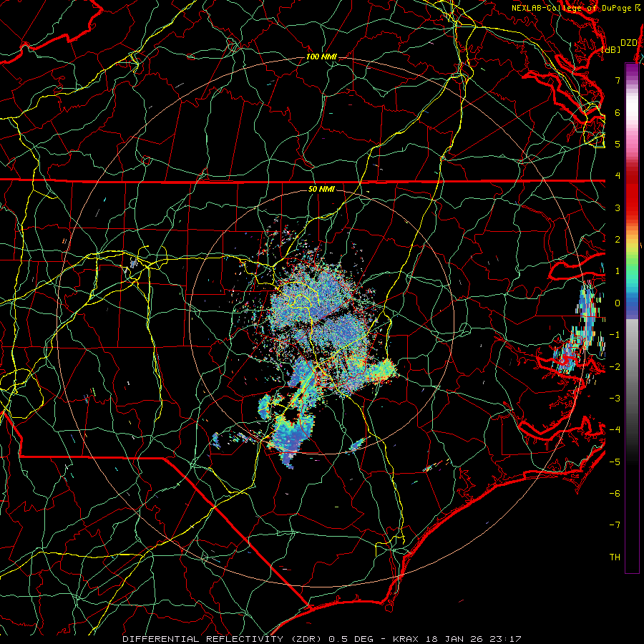Click the -5 value on the ZDR scale
Screen dimensions: 644x644
tap(615, 462)
